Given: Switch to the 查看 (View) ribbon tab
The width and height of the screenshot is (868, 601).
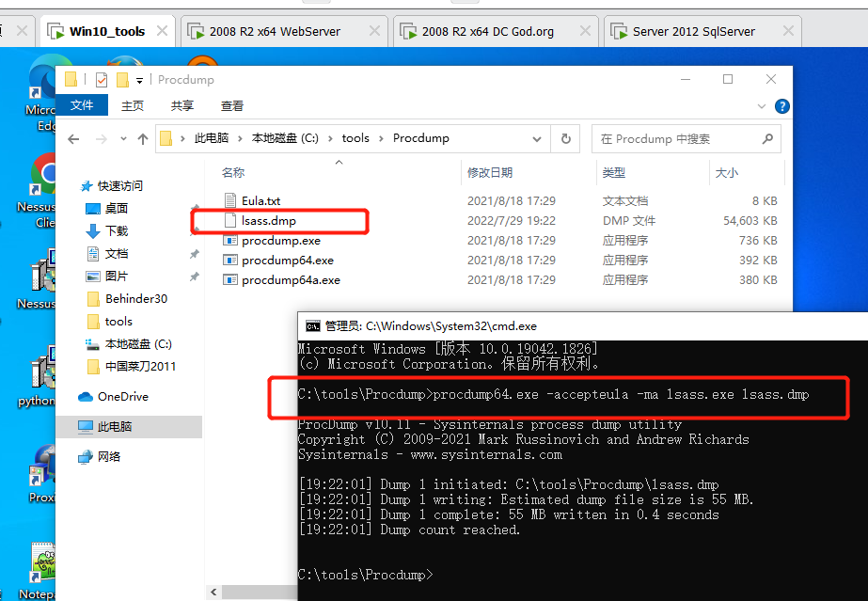Looking at the screenshot, I should (x=231, y=106).
